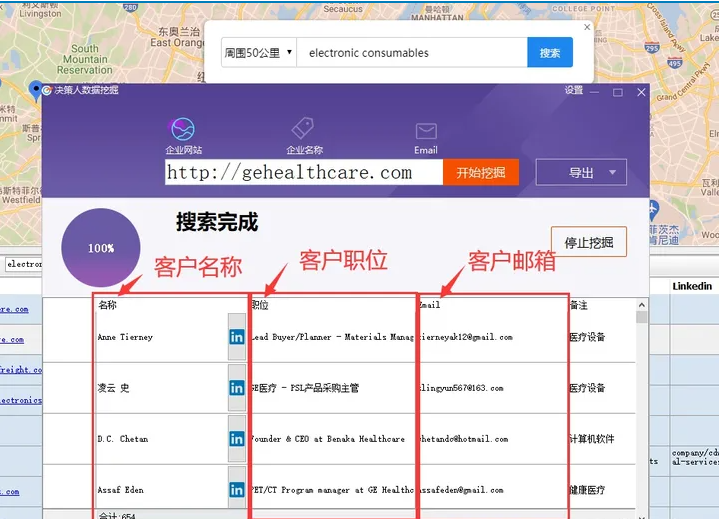Close the map search popup
The width and height of the screenshot is (719, 519).
click(587, 27)
